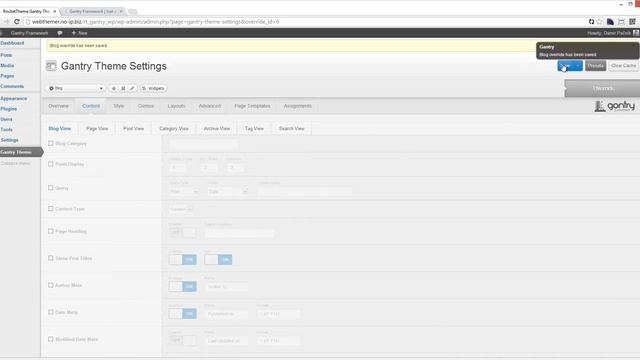Open Appearance in the WordPress sidebar
Image resolution: width=640 pixels, height=360 pixels.
[x=13, y=98]
